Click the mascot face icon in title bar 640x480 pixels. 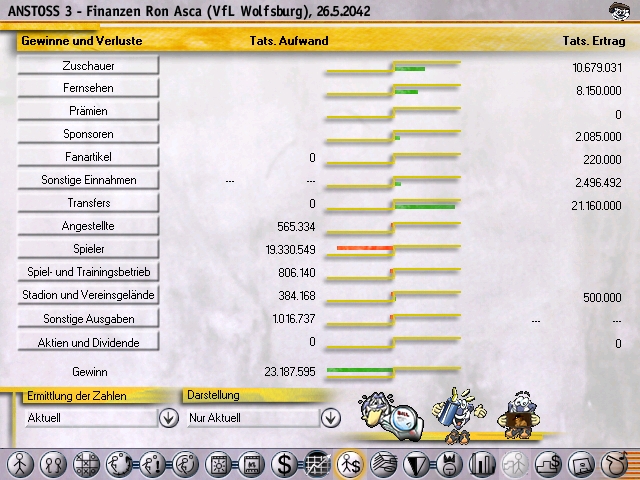(x=619, y=11)
